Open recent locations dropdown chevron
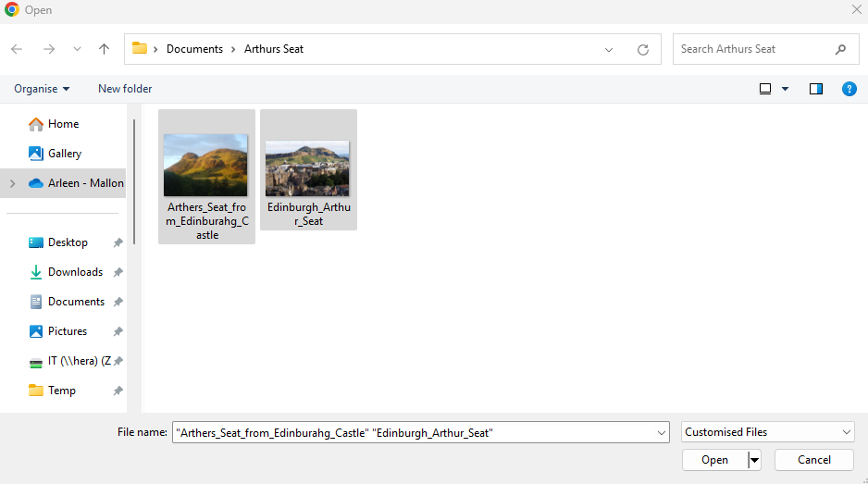Screen dimensions: 868x484 click(x=77, y=49)
